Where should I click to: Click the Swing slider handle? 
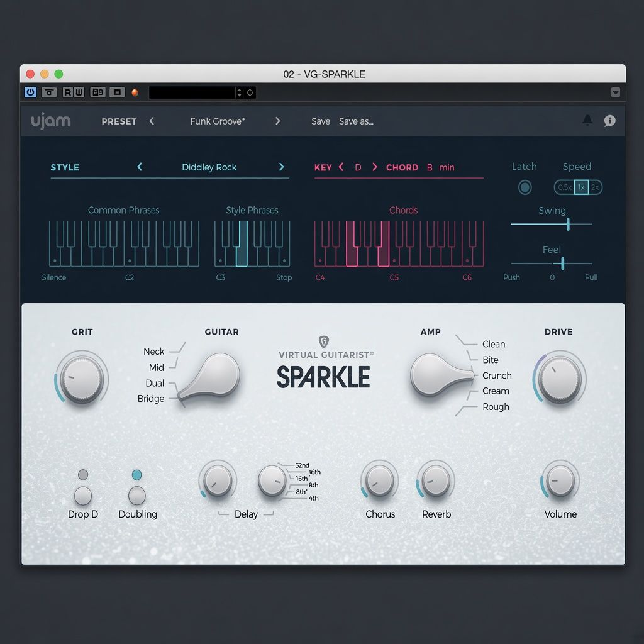pyautogui.click(x=568, y=225)
